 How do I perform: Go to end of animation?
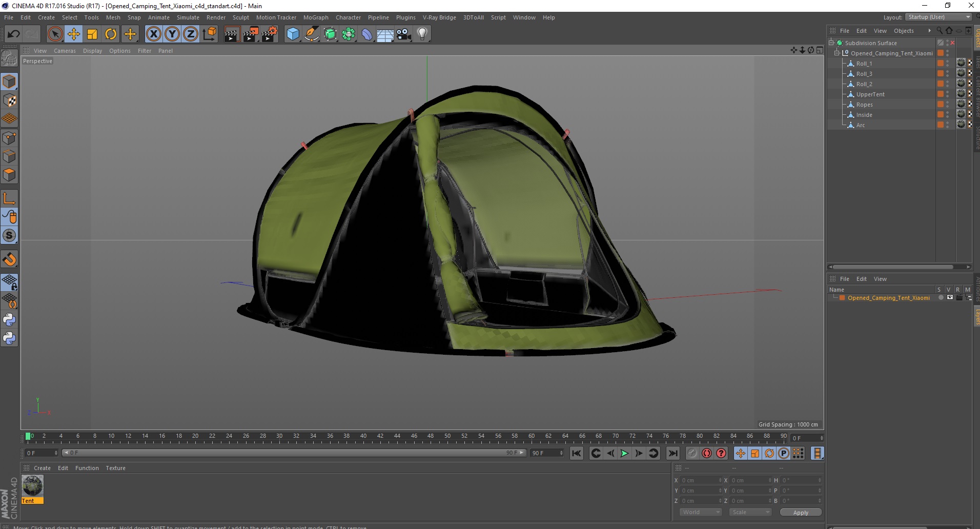click(673, 453)
